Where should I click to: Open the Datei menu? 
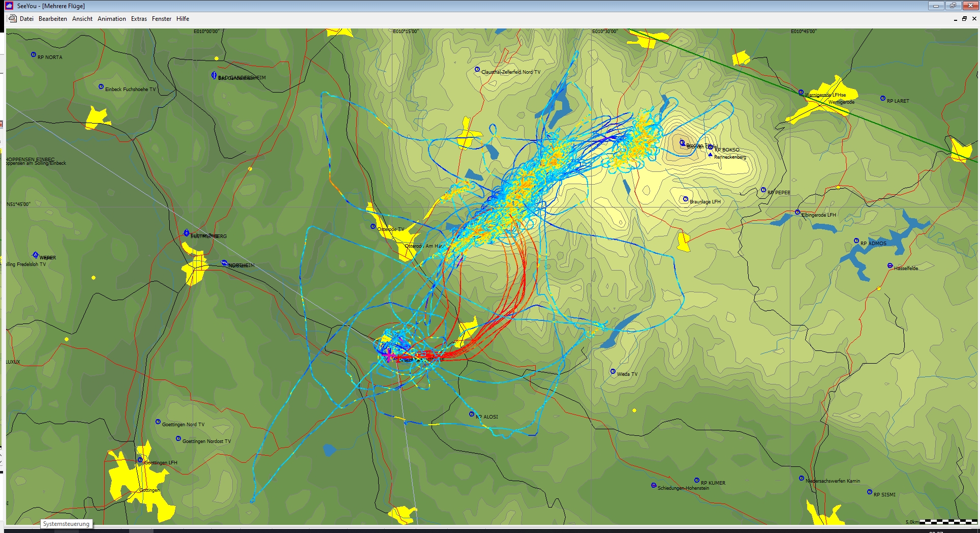(26, 19)
